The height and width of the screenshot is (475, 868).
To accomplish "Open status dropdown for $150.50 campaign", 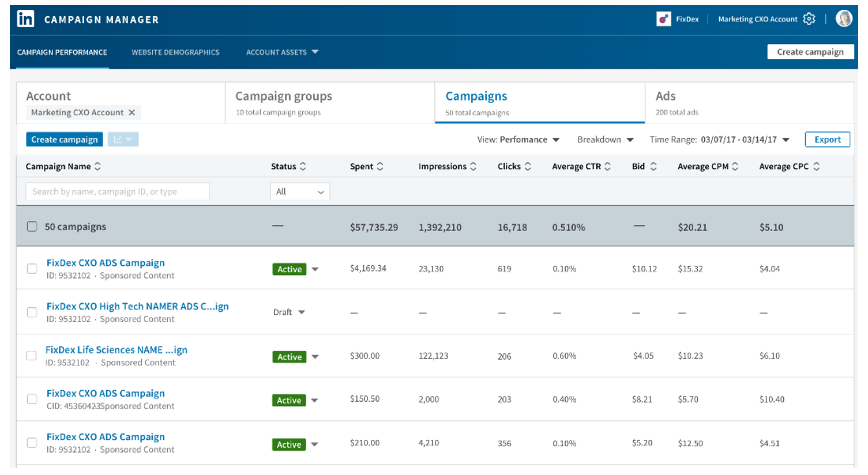I will pyautogui.click(x=315, y=400).
